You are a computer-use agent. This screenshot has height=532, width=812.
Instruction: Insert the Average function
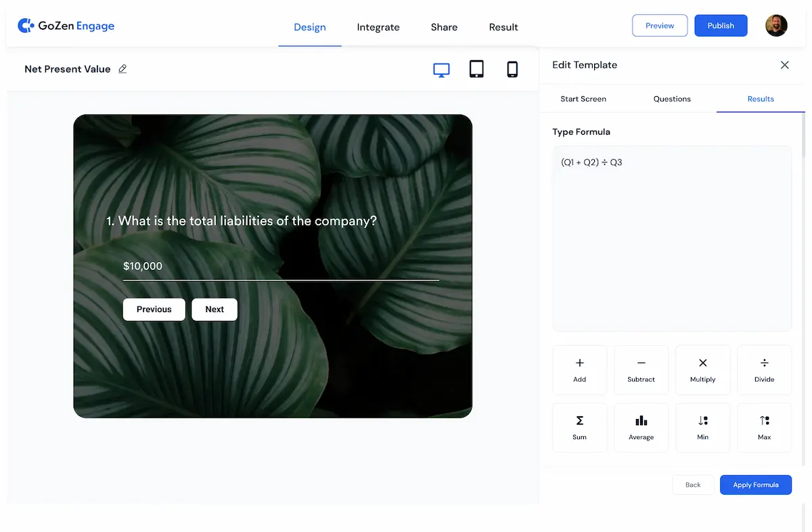coord(641,427)
